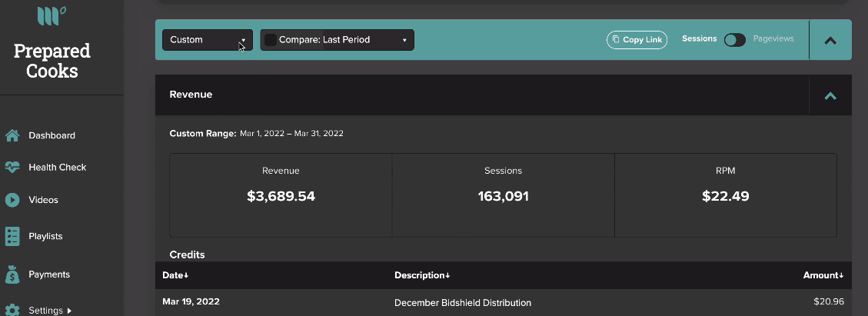Viewport: 868px width, 316px height.
Task: Click the Payments money bag icon
Action: (x=12, y=274)
